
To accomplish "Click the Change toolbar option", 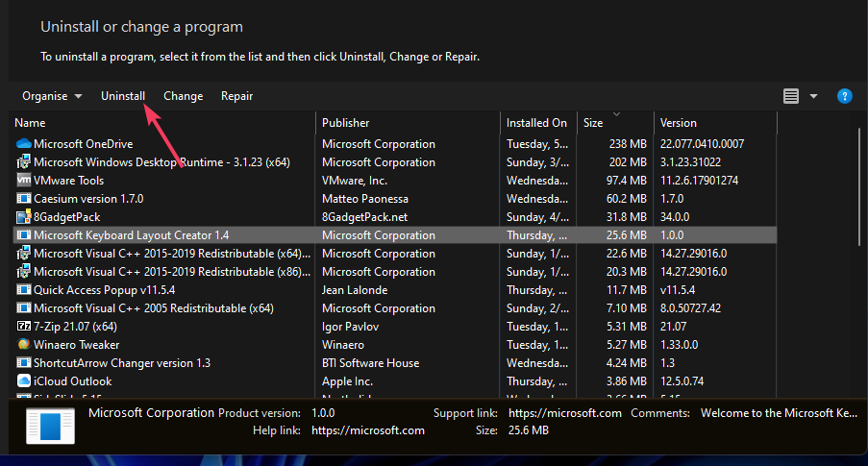I will click(183, 96).
